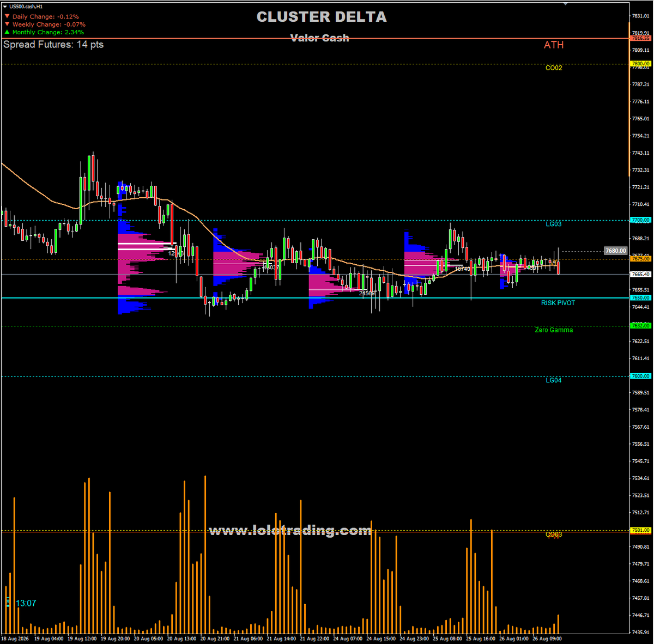The image size is (654, 644).
Task: Click the gray 7680.00 price box
Action: 616,251
